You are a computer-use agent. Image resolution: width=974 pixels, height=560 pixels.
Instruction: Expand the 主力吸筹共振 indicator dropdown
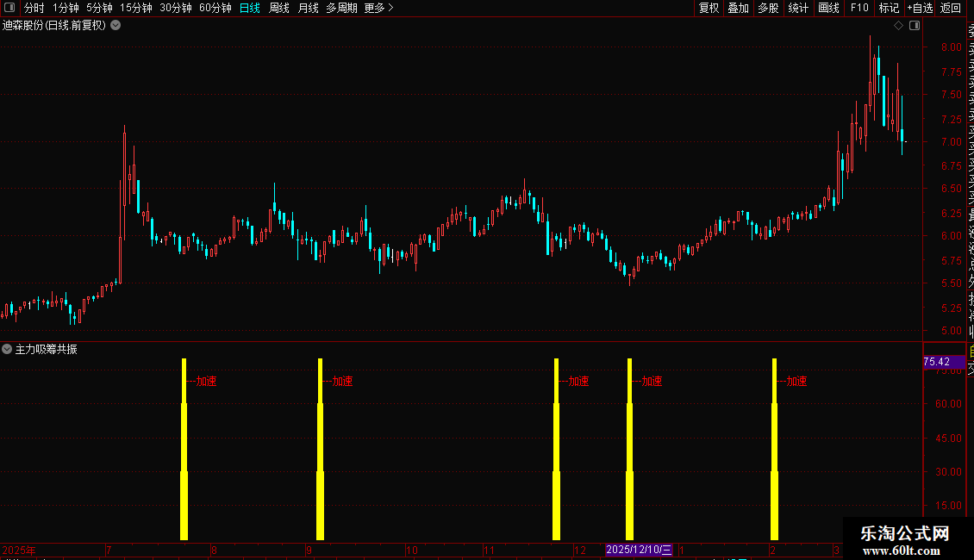point(7,349)
